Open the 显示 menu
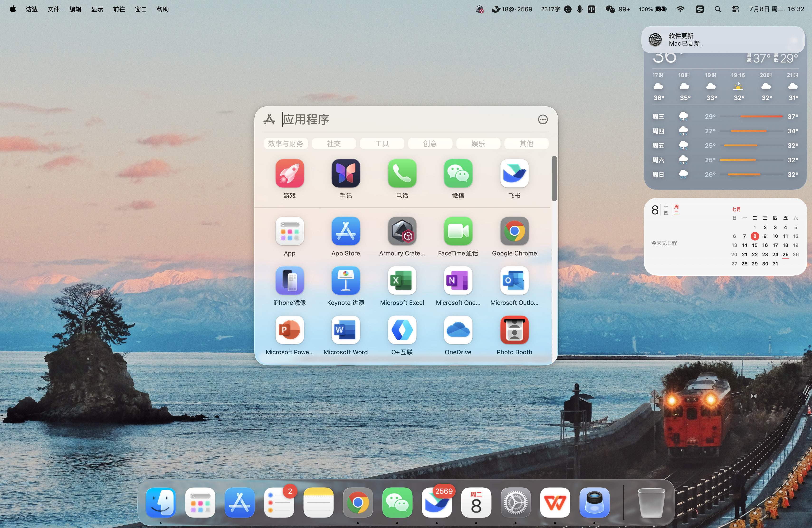Image resolution: width=812 pixels, height=528 pixels. pos(97,9)
